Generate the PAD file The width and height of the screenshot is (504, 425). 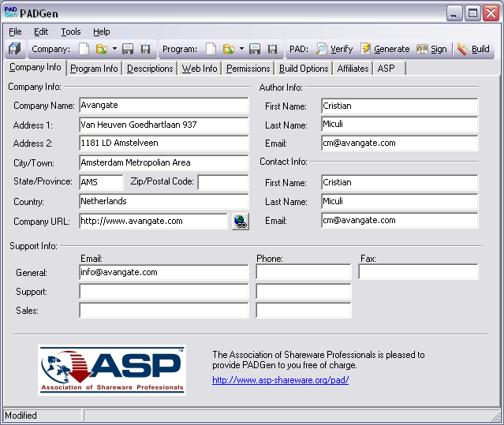point(384,49)
